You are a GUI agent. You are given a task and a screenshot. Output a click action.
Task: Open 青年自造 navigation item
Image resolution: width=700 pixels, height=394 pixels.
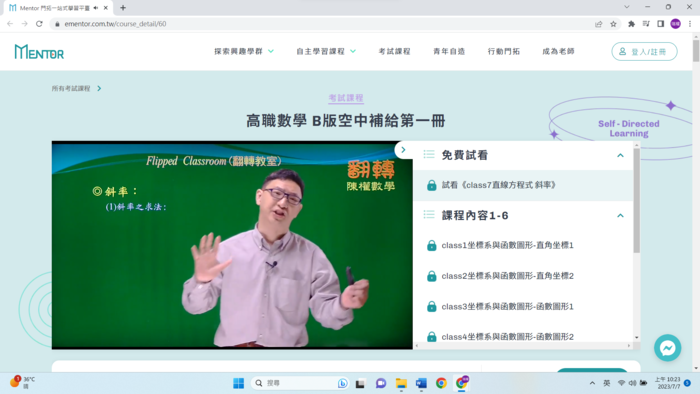click(449, 51)
